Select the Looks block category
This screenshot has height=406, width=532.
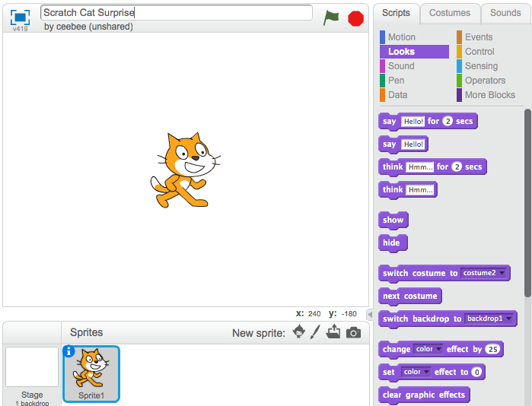tap(414, 52)
